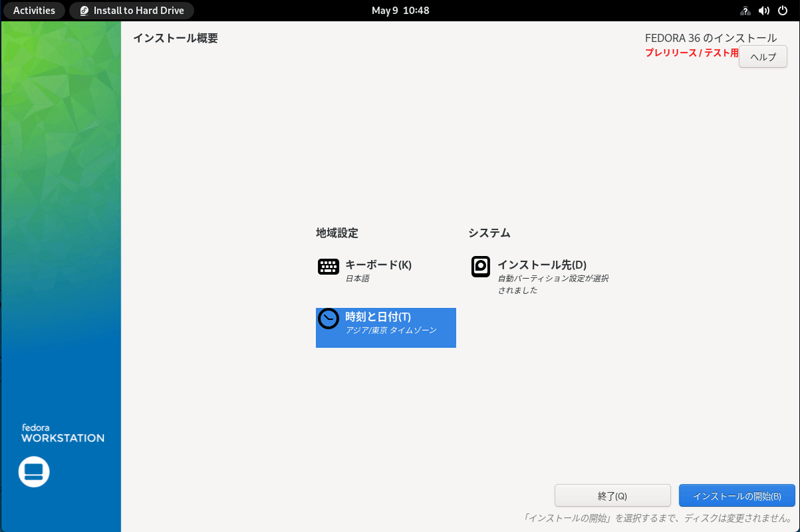This screenshot has width=800, height=532.
Task: Click the disk icon for インストール先
Action: pos(481,267)
